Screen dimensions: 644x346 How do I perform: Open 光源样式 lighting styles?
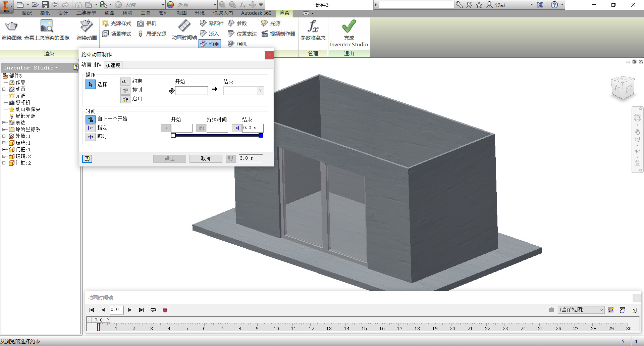pyautogui.click(x=117, y=23)
